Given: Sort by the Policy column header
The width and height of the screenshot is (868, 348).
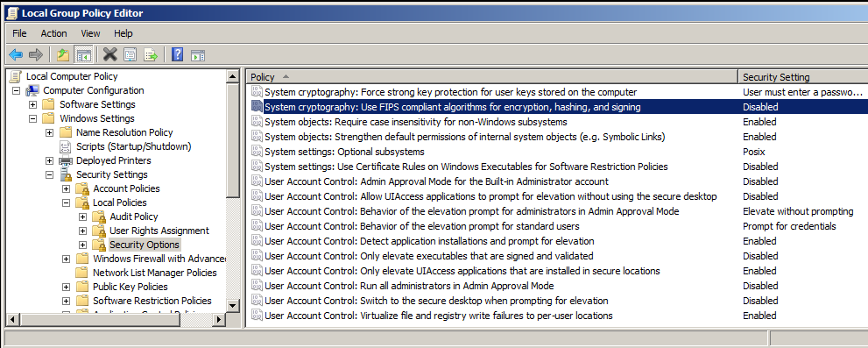Looking at the screenshot, I should click(492, 77).
